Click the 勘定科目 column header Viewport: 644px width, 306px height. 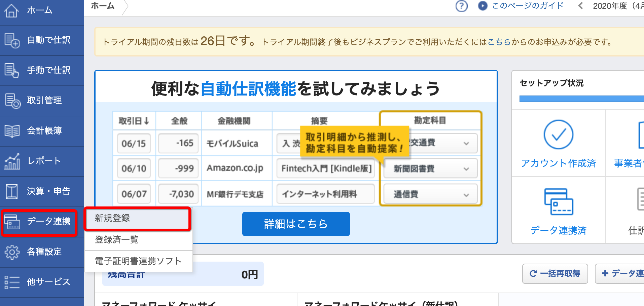click(430, 120)
